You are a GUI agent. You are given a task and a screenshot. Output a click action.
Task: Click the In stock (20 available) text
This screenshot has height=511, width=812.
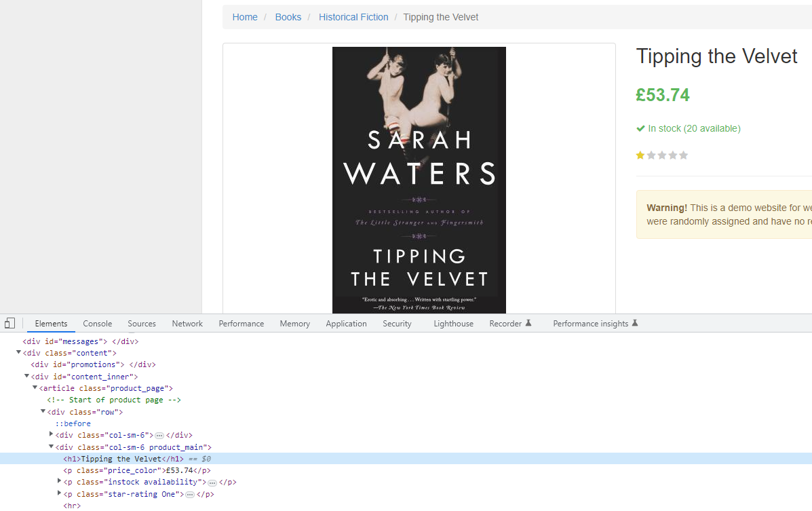point(694,128)
